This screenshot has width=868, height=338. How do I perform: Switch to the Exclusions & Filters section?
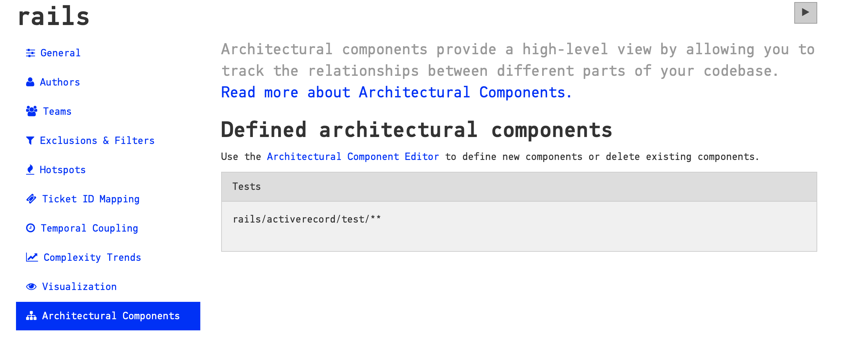coord(97,140)
